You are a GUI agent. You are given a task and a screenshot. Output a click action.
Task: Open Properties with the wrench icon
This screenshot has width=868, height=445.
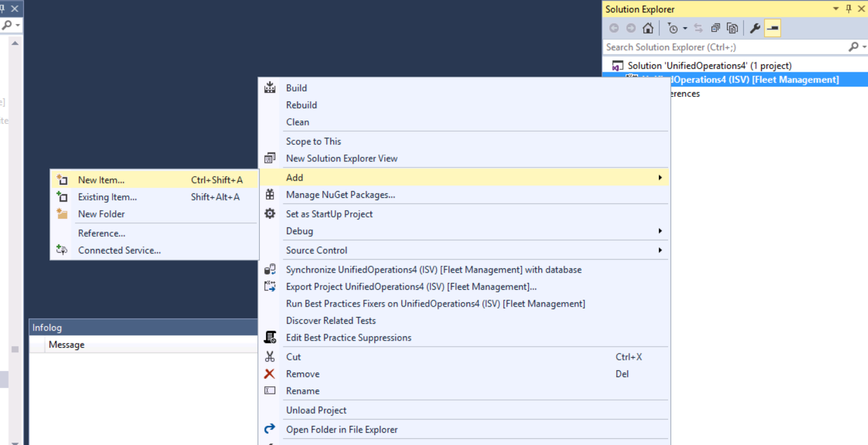(755, 28)
